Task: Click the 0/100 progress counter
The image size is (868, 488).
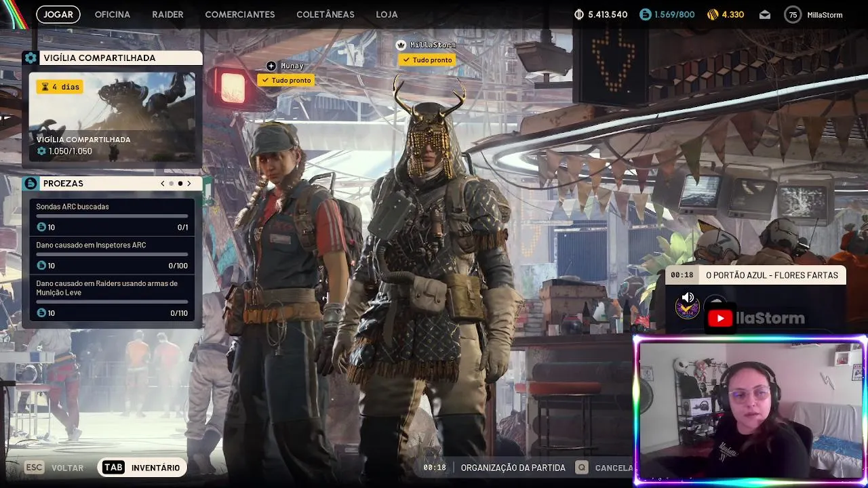Action: (178, 266)
